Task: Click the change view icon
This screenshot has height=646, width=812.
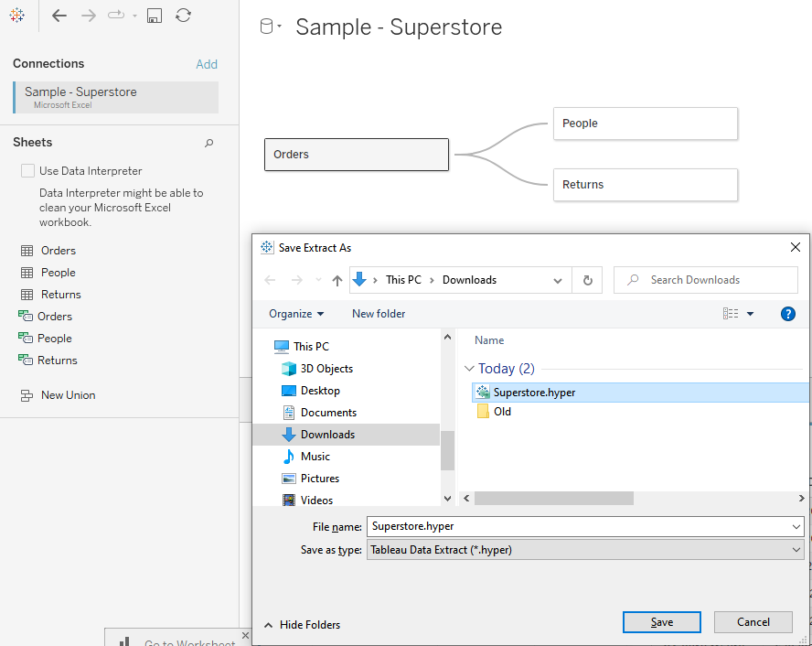Action: point(731,314)
